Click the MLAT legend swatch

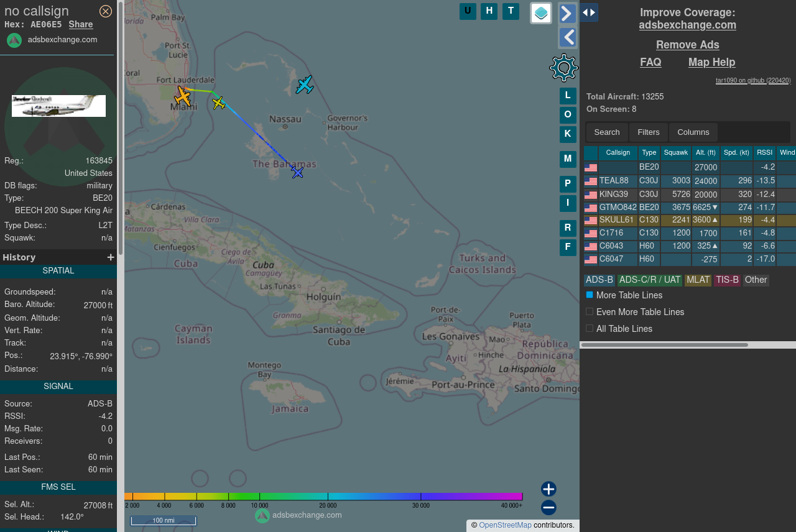point(698,280)
